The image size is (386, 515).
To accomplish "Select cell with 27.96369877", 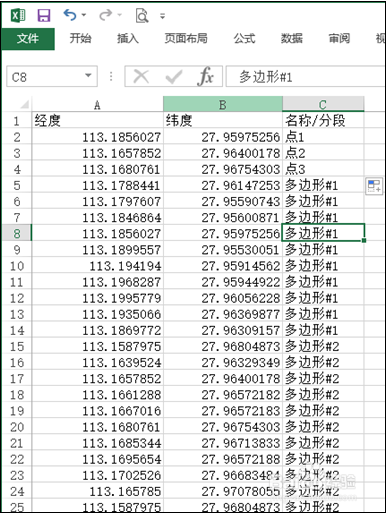I will 223,314.
